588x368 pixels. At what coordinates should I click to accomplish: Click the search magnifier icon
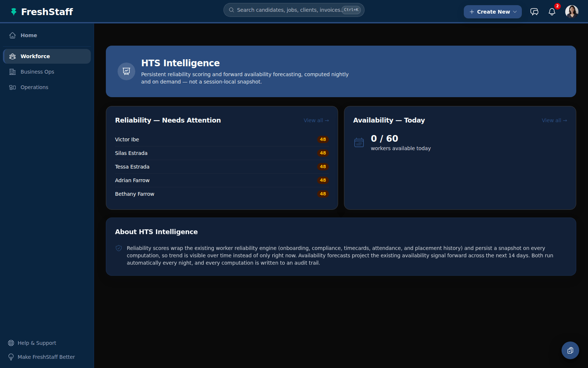coord(232,10)
